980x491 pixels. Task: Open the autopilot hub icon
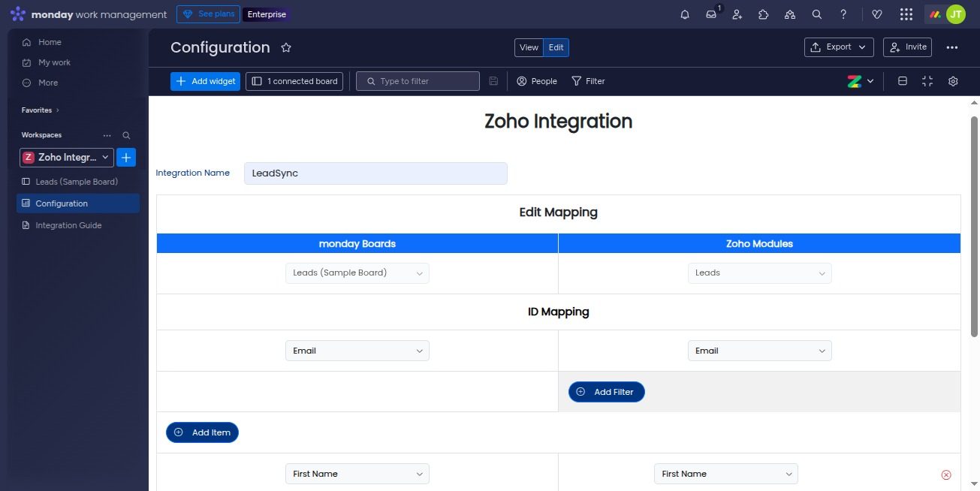point(789,14)
